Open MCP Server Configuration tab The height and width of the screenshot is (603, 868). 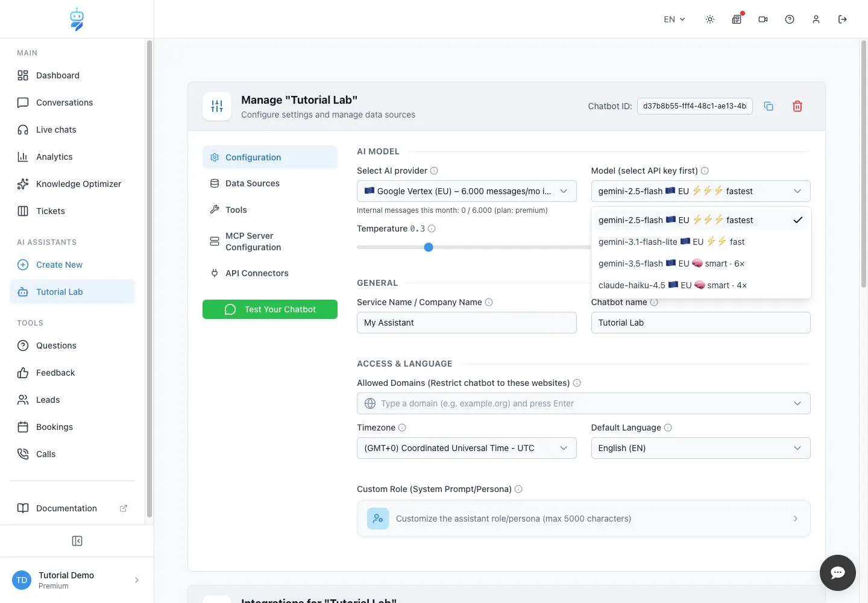point(270,241)
